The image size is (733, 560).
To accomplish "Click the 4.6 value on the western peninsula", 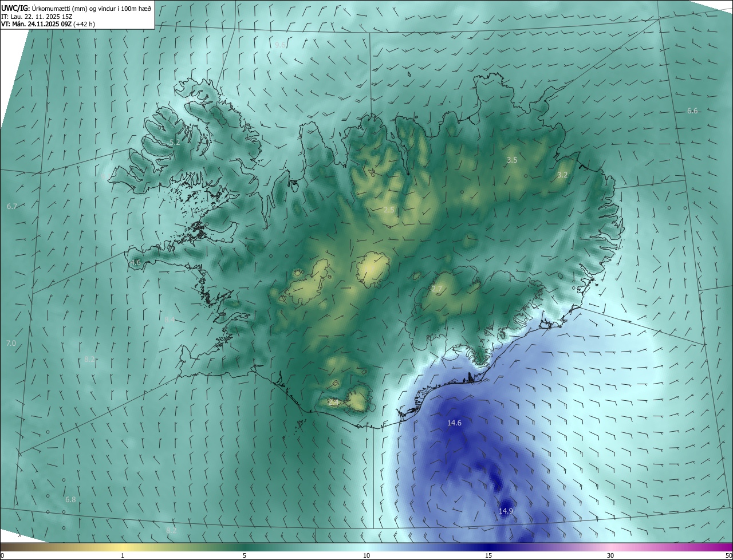I will [136, 263].
